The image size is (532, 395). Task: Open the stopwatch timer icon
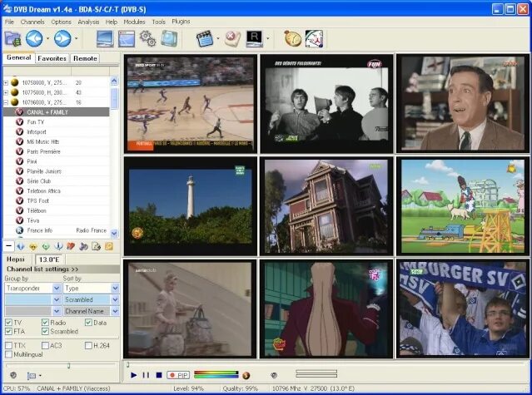pyautogui.click(x=292, y=38)
